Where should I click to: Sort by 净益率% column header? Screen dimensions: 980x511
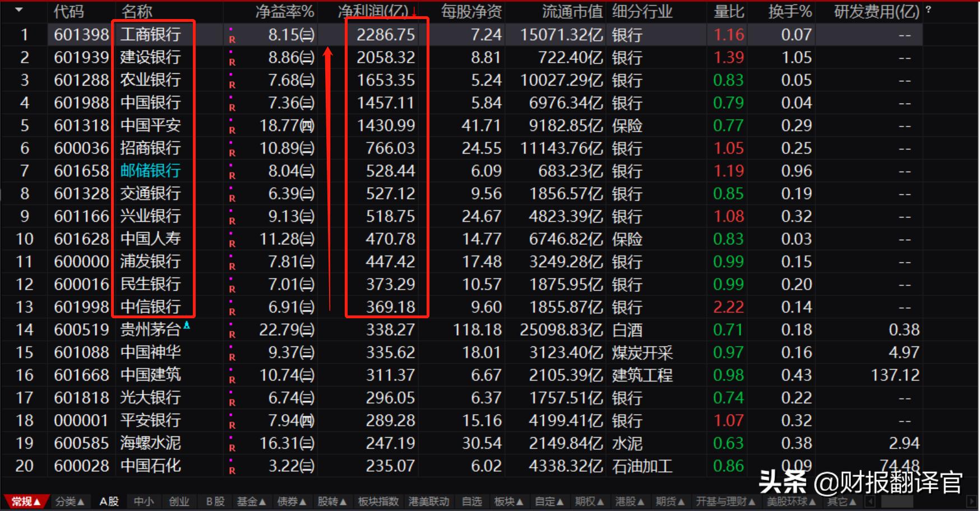[x=284, y=11]
